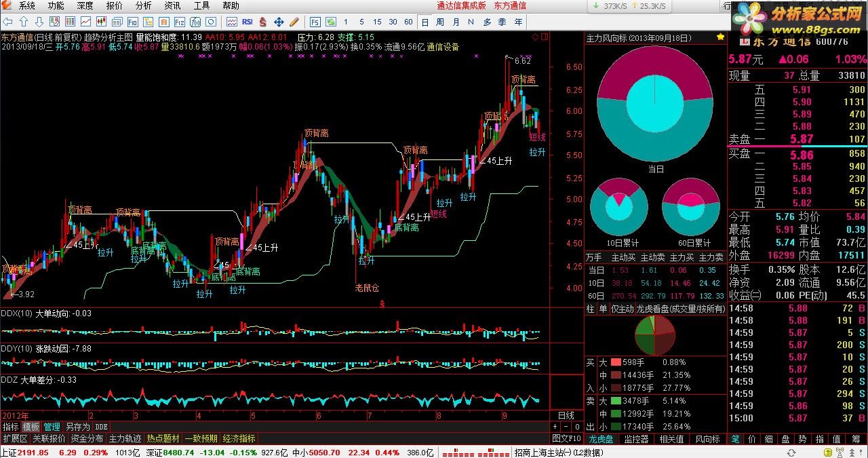Click the back arrow toolbar icon
Image resolution: width=868 pixels, height=458 pixels.
[x=7, y=22]
